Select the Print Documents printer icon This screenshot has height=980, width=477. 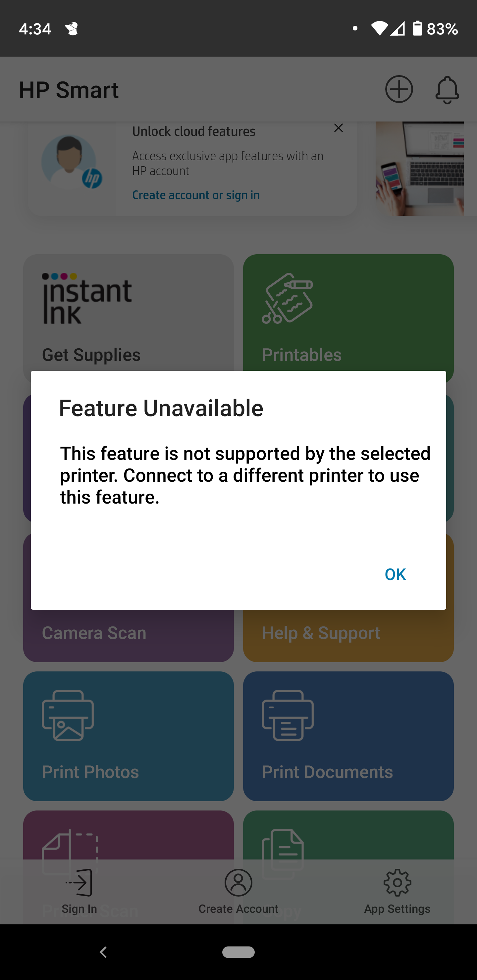point(288,715)
